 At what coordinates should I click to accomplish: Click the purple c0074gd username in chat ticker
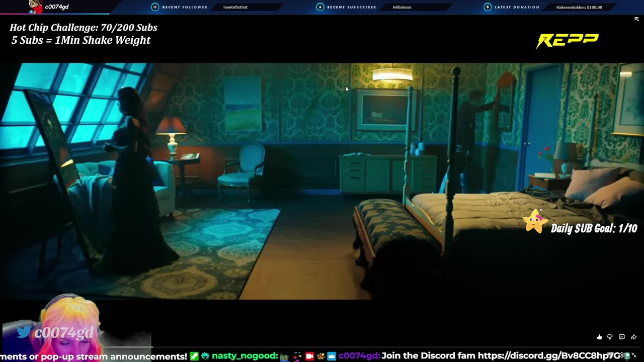[359, 356]
